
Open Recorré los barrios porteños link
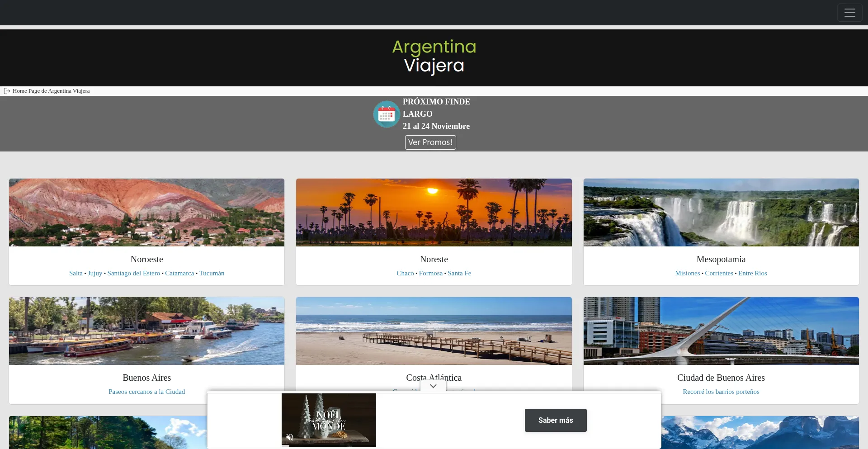click(721, 392)
